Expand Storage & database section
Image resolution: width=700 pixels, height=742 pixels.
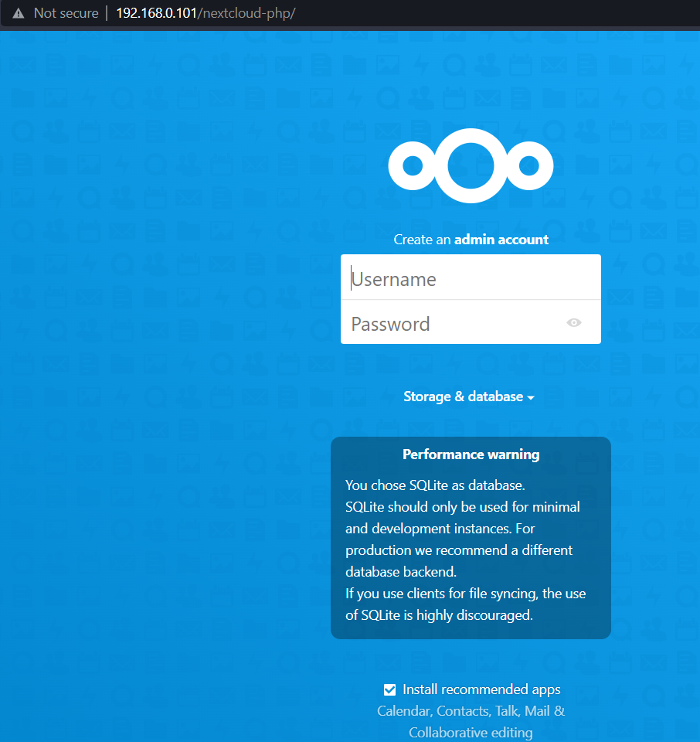pyautogui.click(x=469, y=397)
